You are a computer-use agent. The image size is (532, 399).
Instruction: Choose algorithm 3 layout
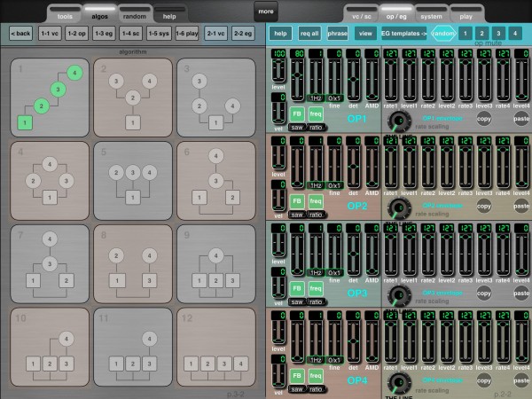point(215,98)
